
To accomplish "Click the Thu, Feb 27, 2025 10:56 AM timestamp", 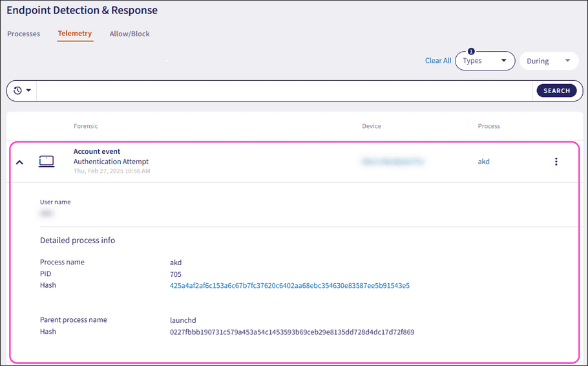I will click(x=112, y=171).
